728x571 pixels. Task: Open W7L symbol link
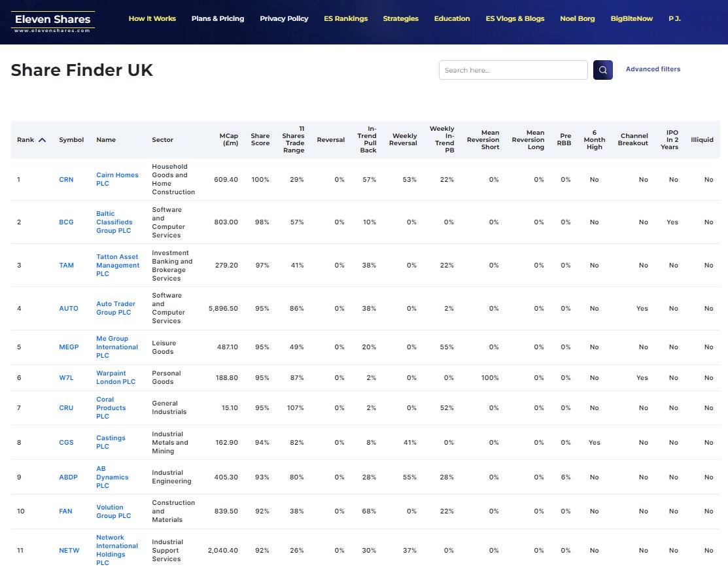point(66,378)
